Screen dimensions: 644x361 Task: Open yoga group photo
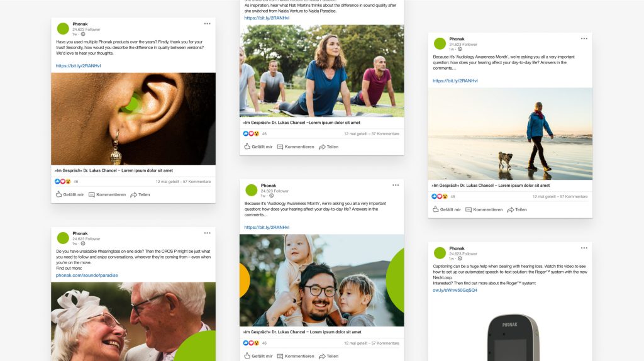coord(321,71)
